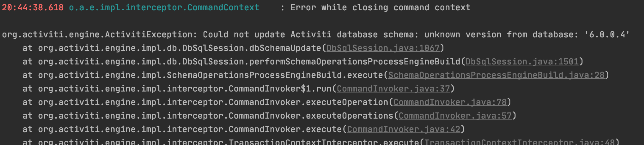The image size is (644, 145).
Task: Open the DbSqlSession.java:1067 source link
Action: (383, 48)
